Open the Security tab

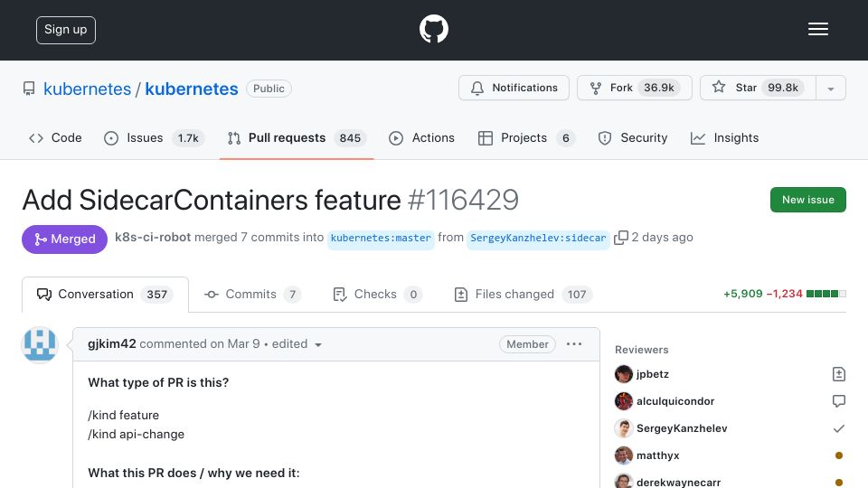coord(633,137)
